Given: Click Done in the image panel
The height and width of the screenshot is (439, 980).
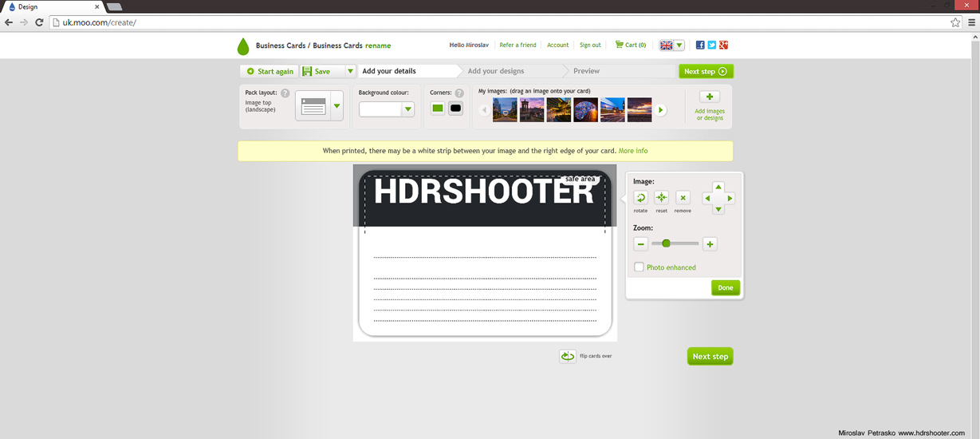Looking at the screenshot, I should 726,287.
